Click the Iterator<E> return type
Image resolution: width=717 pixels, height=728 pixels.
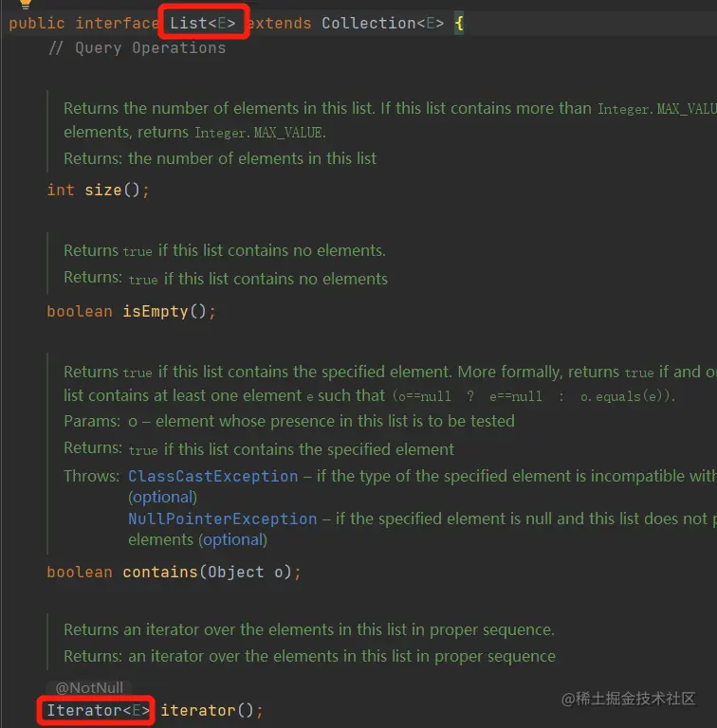(98, 710)
